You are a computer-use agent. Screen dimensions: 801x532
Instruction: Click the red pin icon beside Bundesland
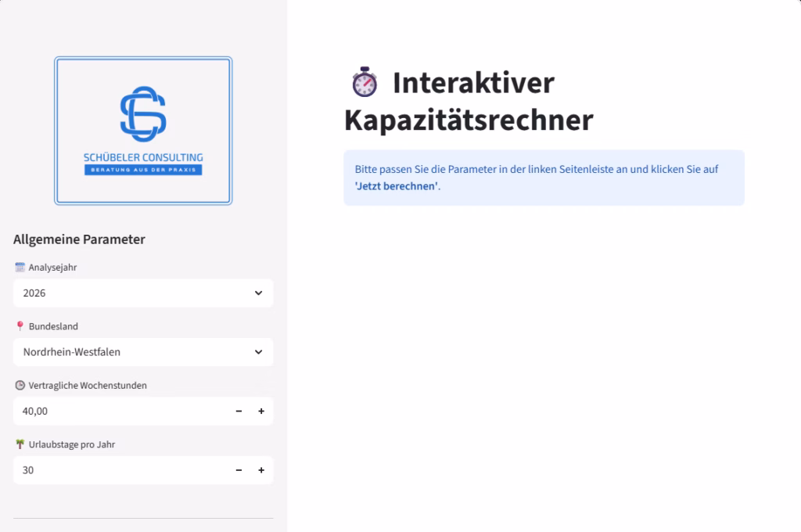[20, 326]
